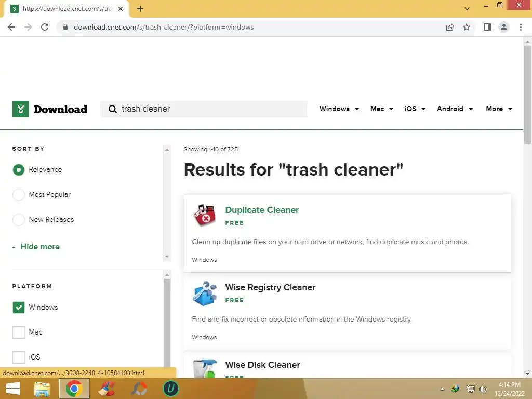Go forward in browser history
532x399 pixels.
(28, 27)
